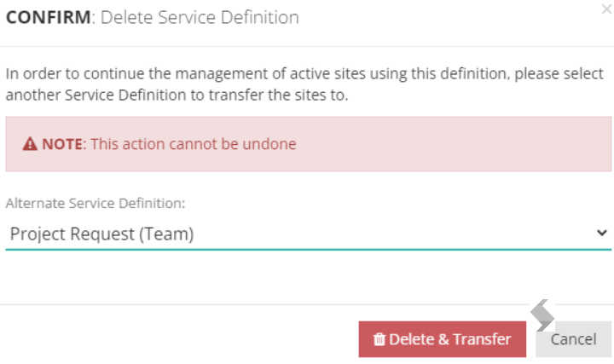This screenshot has height=364, width=614.
Task: Open the Project Request (Team) select box
Action: [x=308, y=234]
